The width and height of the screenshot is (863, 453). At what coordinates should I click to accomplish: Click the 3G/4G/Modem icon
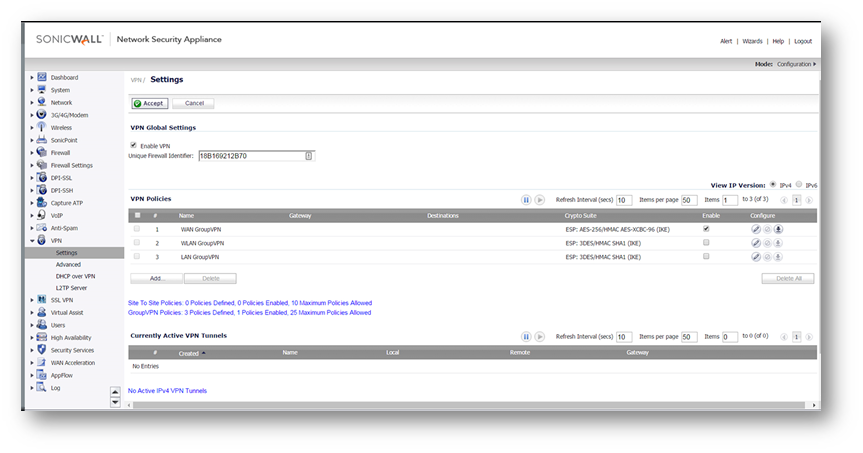click(x=42, y=114)
